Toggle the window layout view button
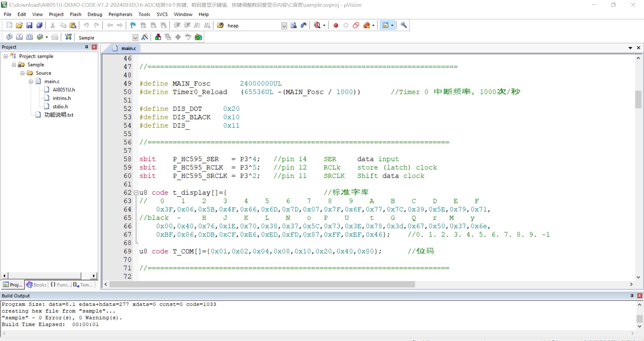 click(385, 25)
